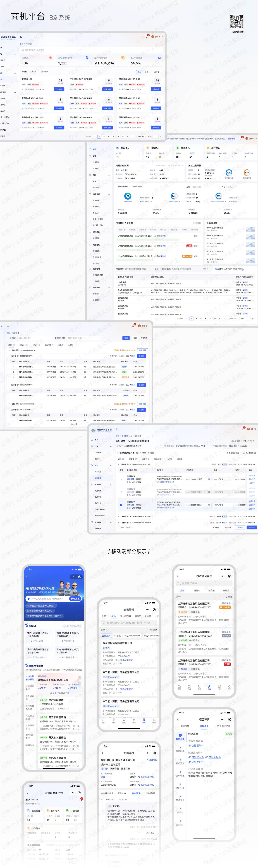This screenshot has height=868, width=258.
Task: Tap red-badged bell in 班德瑞商家平台 phone
Action: coord(81,800)
